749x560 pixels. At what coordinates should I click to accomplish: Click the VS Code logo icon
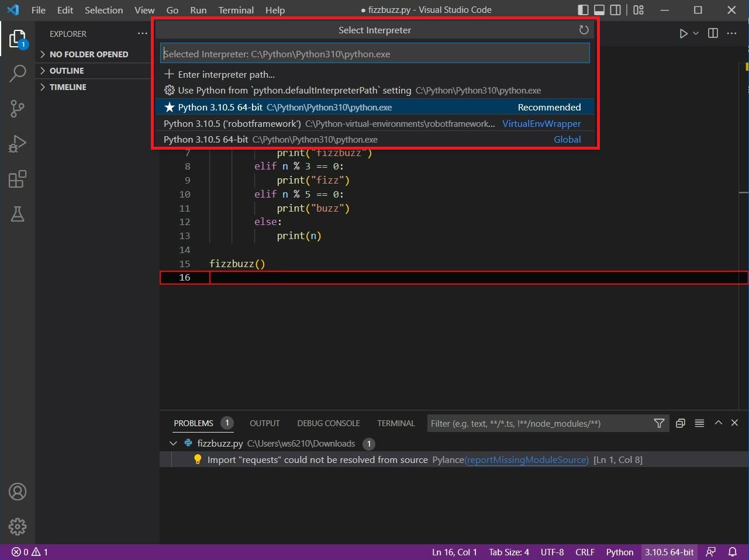coord(13,10)
